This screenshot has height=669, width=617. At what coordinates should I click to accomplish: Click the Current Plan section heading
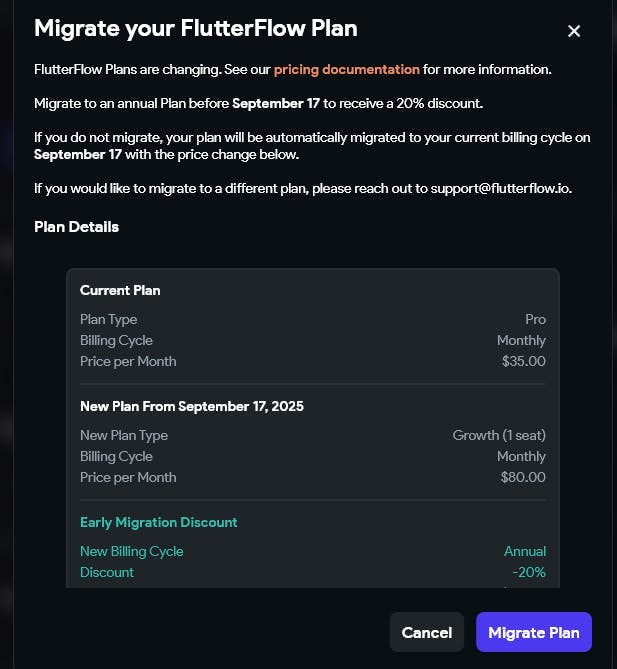pyautogui.click(x=120, y=290)
